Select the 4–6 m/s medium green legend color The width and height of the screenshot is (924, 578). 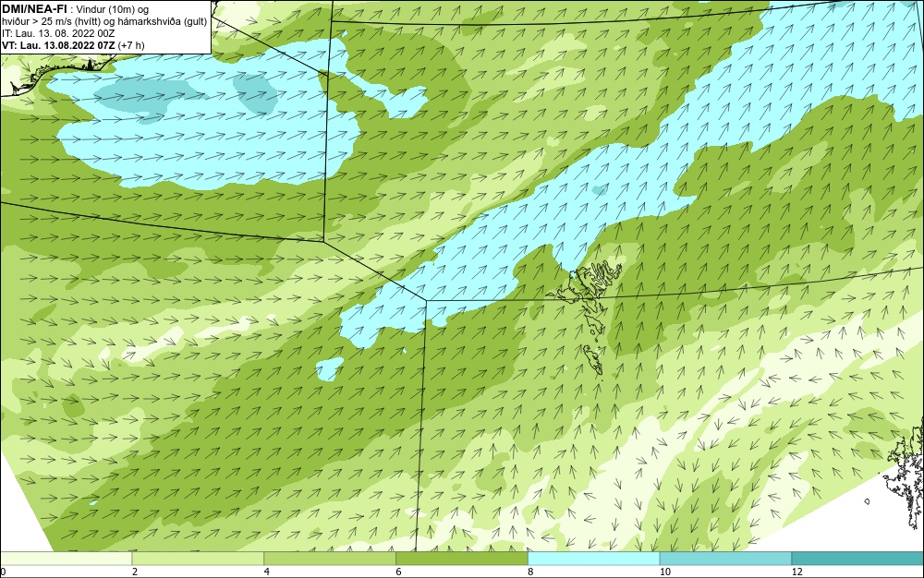click(x=330, y=559)
